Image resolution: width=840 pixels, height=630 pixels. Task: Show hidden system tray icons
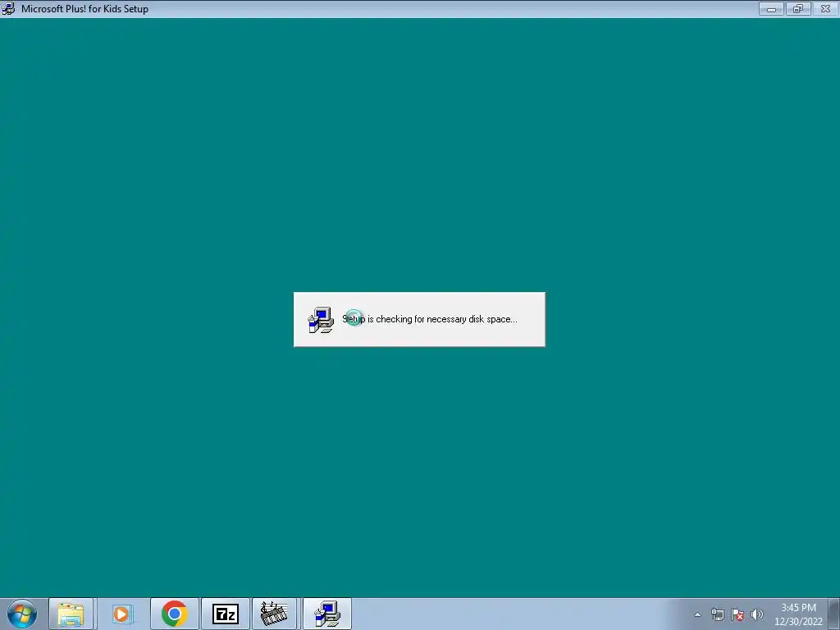click(697, 614)
